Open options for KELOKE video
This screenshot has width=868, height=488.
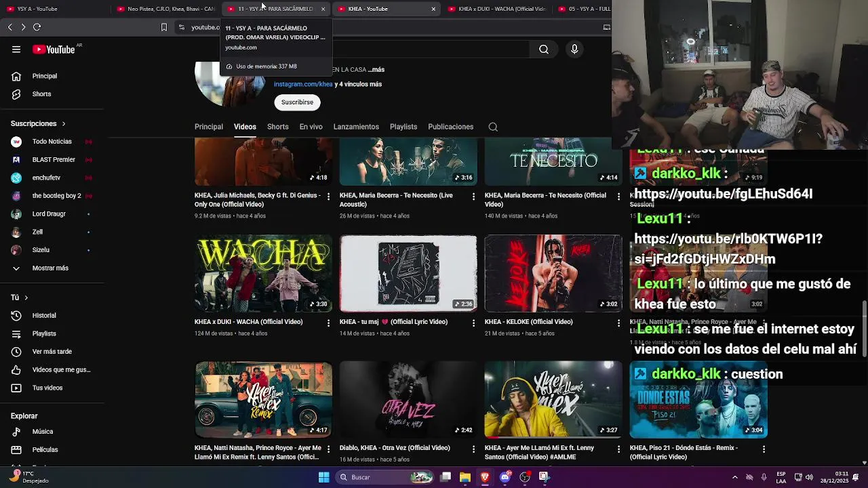coord(618,323)
